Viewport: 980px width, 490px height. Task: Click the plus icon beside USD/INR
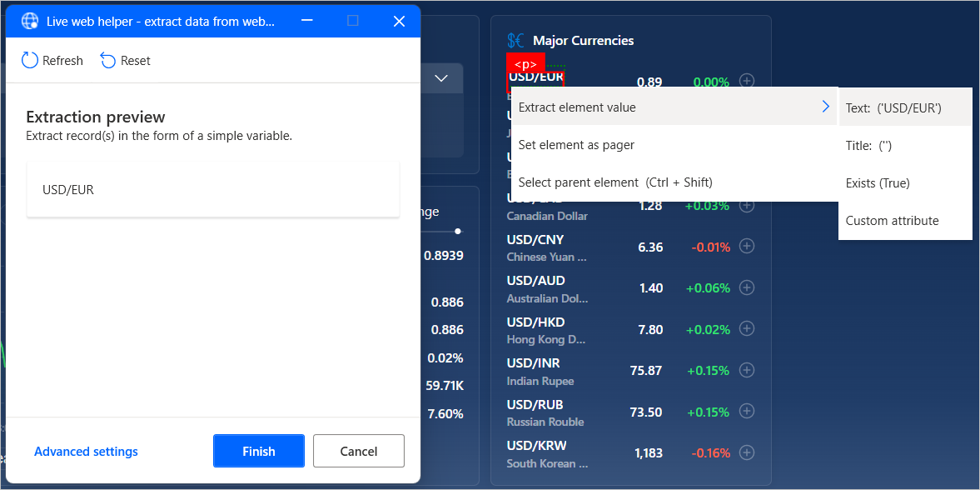[x=746, y=370]
